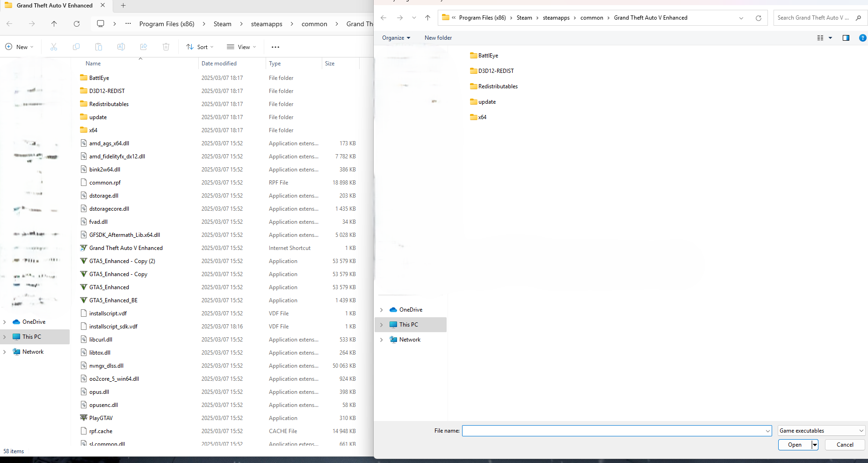Go up one level in Explorer window
The height and width of the screenshot is (463, 868).
tap(54, 24)
